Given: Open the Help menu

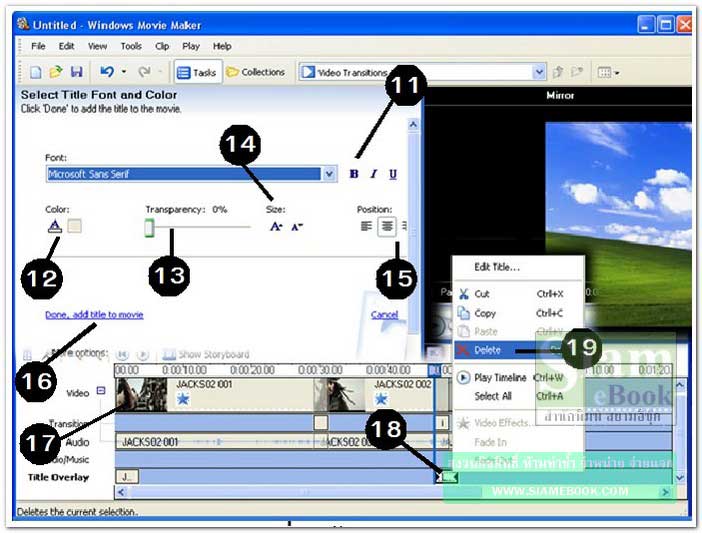Looking at the screenshot, I should (222, 46).
